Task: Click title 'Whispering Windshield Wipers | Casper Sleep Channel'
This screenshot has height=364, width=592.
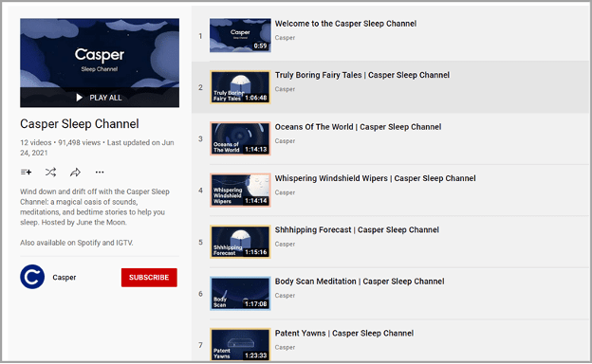Action: 376,178
